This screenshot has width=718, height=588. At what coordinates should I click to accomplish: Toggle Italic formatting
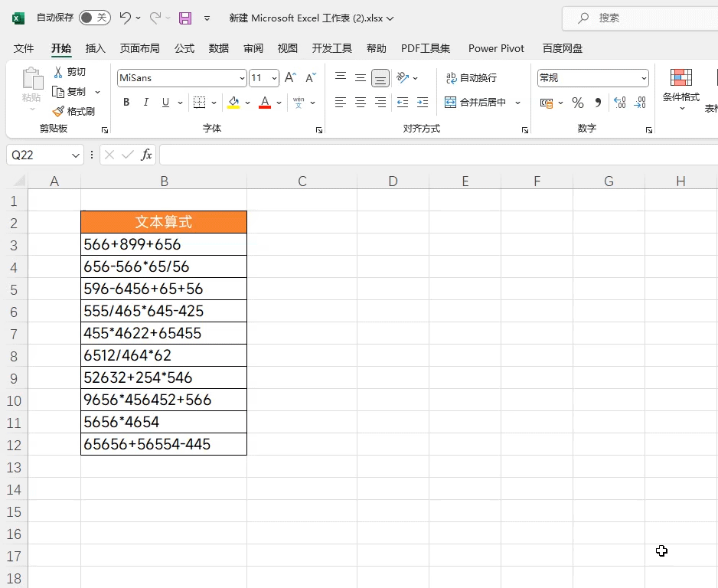pos(145,102)
